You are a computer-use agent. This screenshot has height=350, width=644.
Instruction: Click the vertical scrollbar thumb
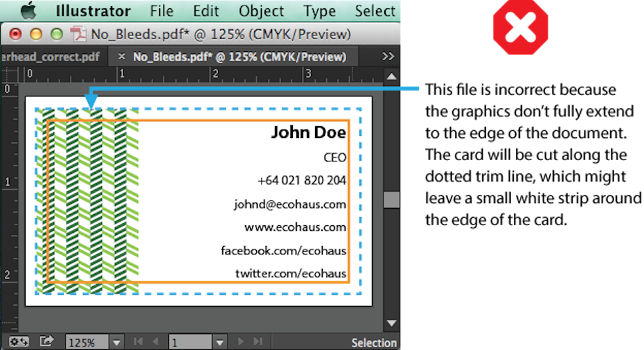click(x=391, y=200)
